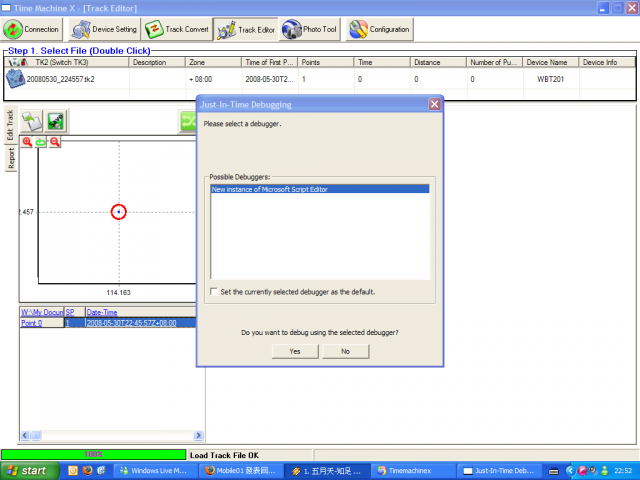The image size is (640, 480).
Task: Click the green 100% progress bar
Action: 93,454
